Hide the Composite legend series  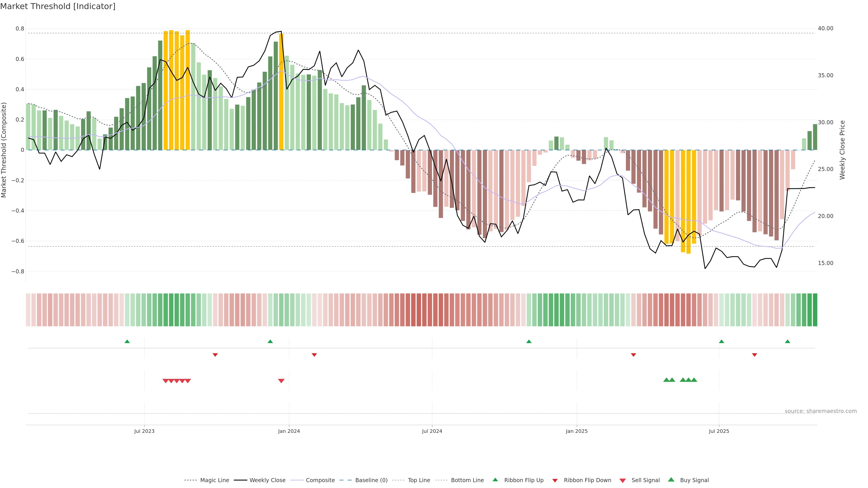pyautogui.click(x=320, y=480)
